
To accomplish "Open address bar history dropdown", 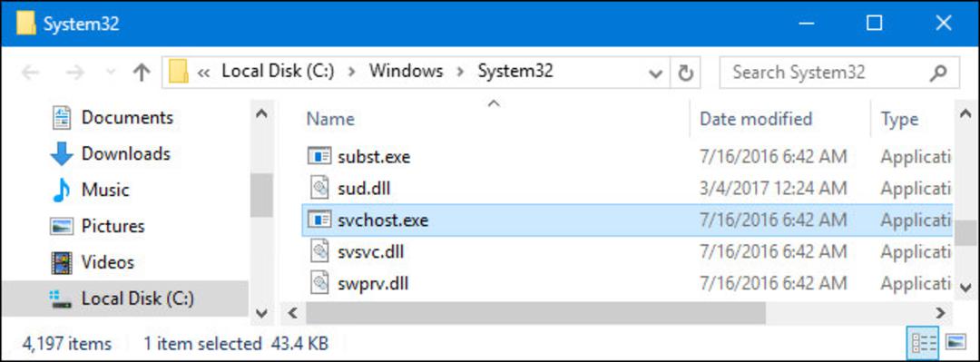I will pos(656,73).
